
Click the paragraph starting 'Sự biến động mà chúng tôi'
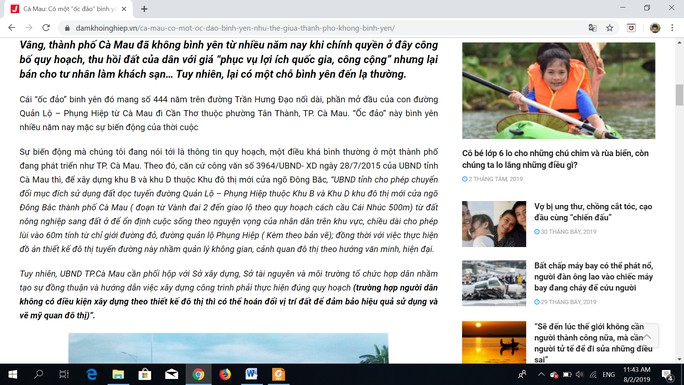229,201
